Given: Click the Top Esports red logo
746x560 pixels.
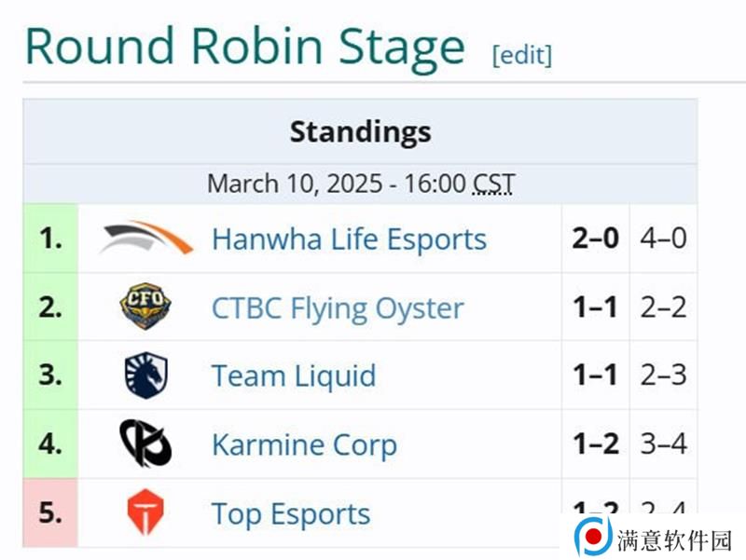Looking at the screenshot, I should pos(145,512).
